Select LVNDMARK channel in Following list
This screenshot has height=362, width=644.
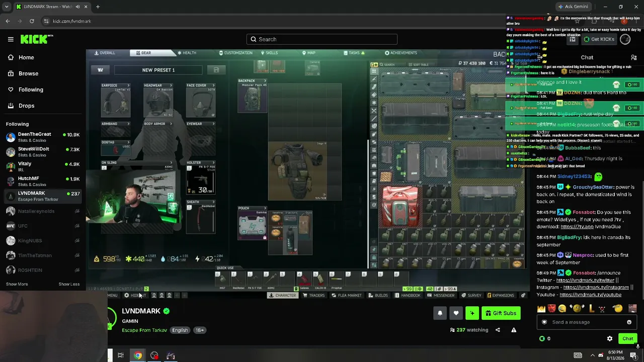(43, 196)
